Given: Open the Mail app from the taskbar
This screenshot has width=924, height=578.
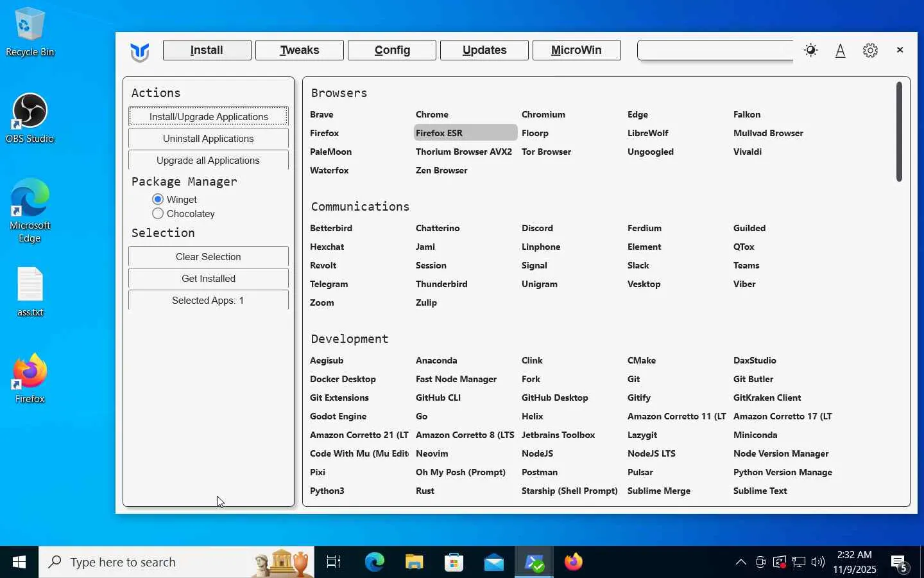Looking at the screenshot, I should [x=494, y=562].
